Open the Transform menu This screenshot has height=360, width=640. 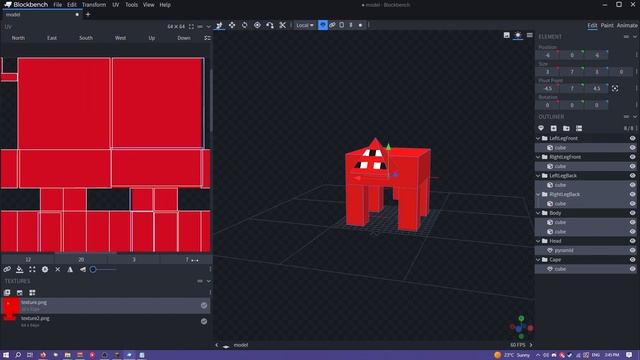(x=94, y=5)
